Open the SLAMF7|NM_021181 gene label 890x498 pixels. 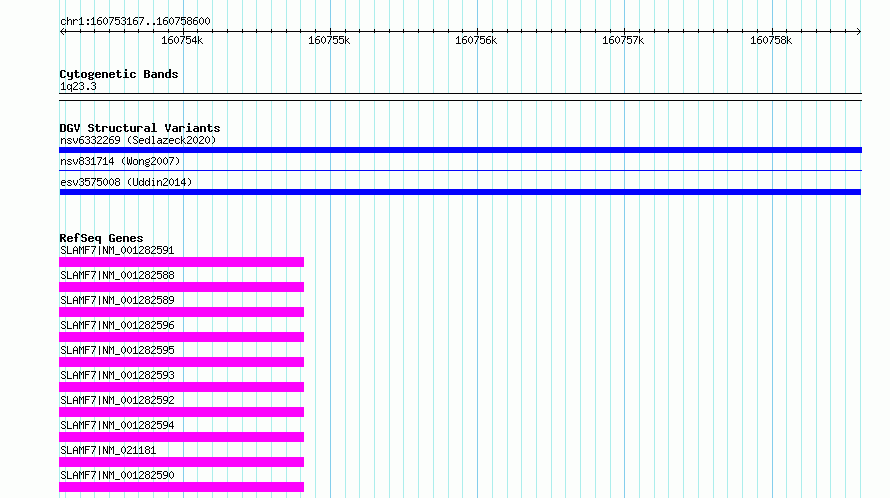[108, 450]
